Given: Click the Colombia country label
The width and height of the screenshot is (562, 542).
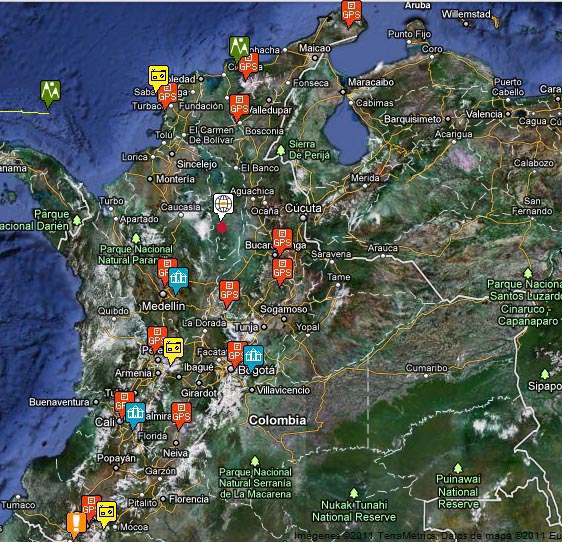Looking at the screenshot, I should (278, 420).
